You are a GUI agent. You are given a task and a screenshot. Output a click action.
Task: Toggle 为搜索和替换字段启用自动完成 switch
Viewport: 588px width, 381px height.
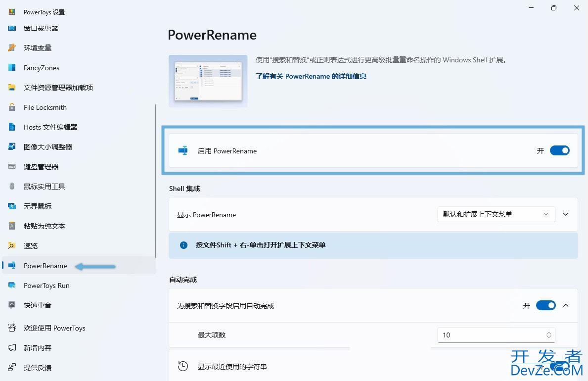tap(545, 306)
